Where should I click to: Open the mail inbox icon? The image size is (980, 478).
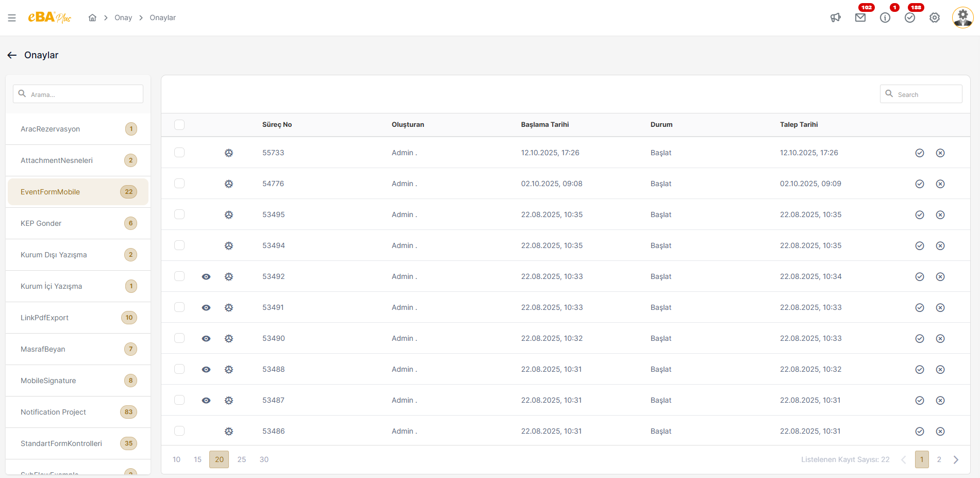point(860,18)
